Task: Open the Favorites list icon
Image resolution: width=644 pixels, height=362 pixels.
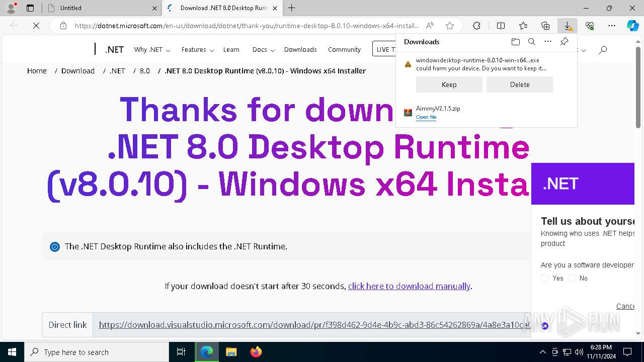Action: pyautogui.click(x=523, y=26)
